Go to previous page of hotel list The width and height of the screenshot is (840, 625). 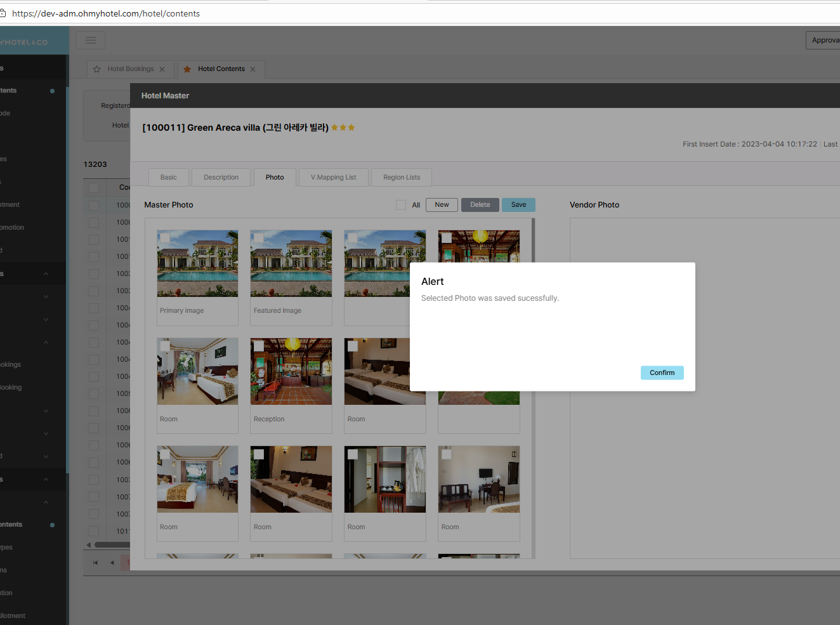tap(112, 563)
